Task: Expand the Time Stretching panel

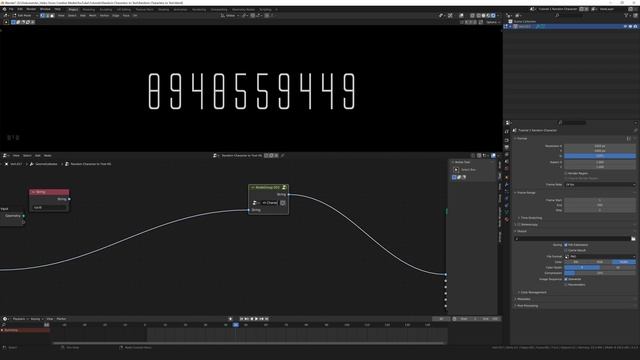Action: [531, 218]
